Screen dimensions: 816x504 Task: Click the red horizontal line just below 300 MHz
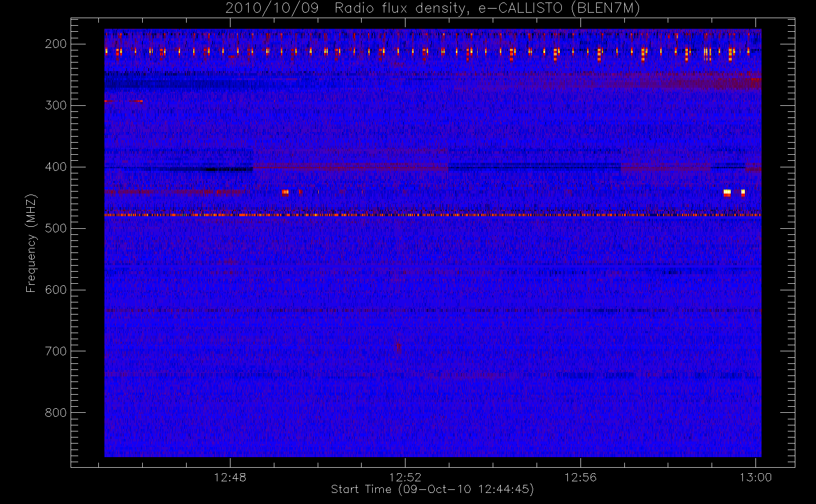click(124, 101)
